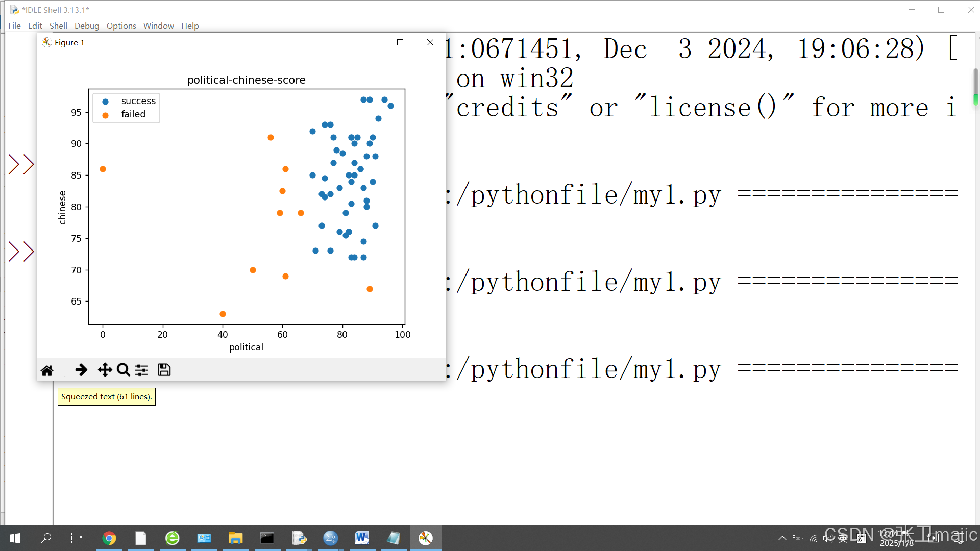The height and width of the screenshot is (551, 980).
Task: Click the Back arrow in the figure toolbar
Action: (64, 370)
